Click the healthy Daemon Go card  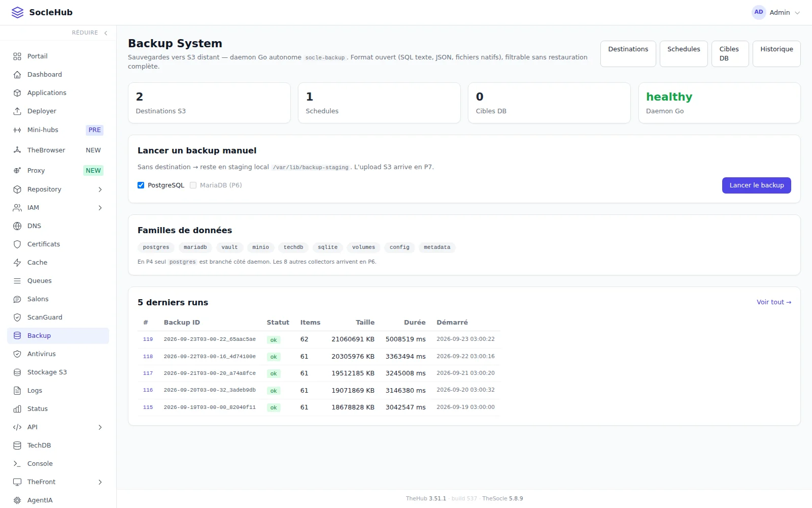pyautogui.click(x=720, y=103)
